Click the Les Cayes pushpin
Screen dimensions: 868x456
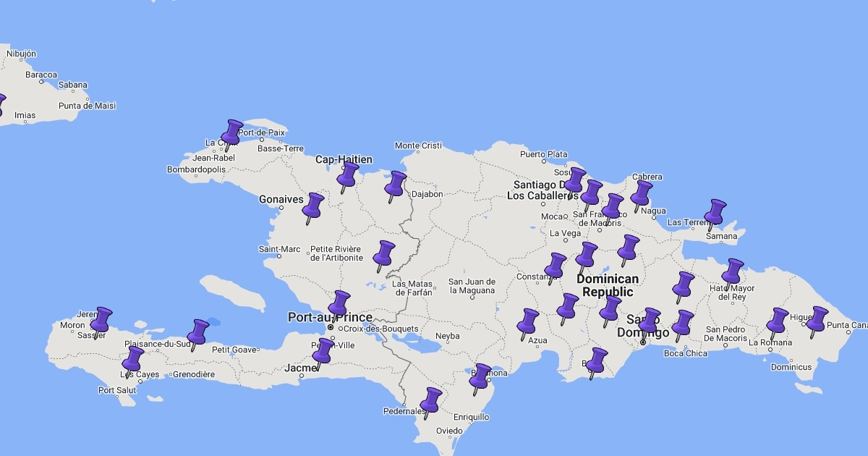(133, 360)
